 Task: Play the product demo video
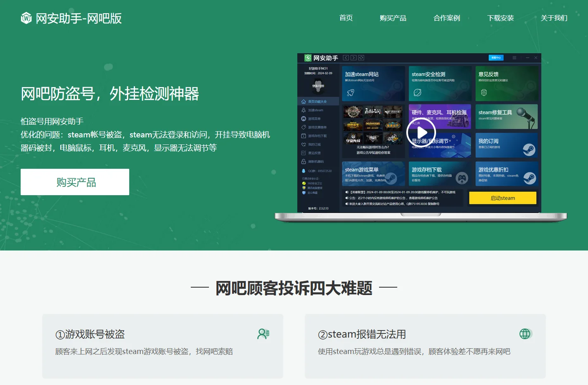[x=421, y=132]
